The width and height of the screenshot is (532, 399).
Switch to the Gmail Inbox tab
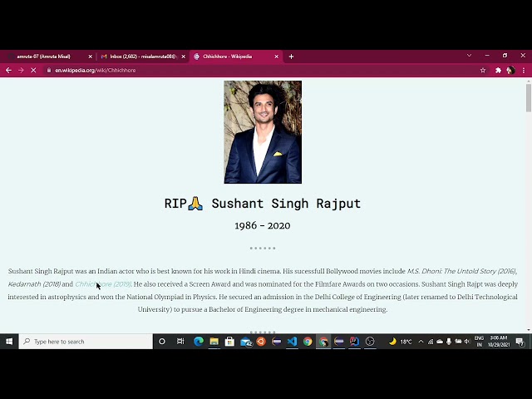click(x=143, y=57)
